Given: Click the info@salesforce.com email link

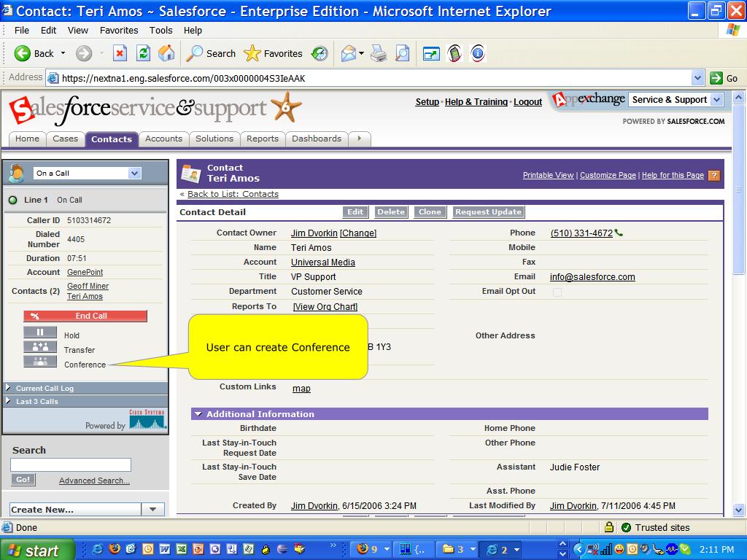Looking at the screenshot, I should pos(592,276).
